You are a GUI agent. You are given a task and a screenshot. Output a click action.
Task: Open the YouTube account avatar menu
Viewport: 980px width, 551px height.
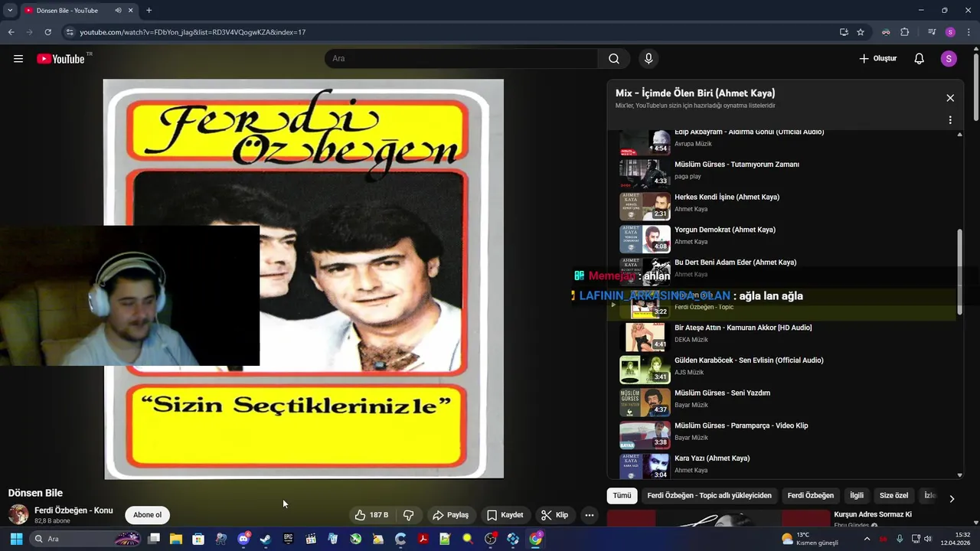coord(949,59)
